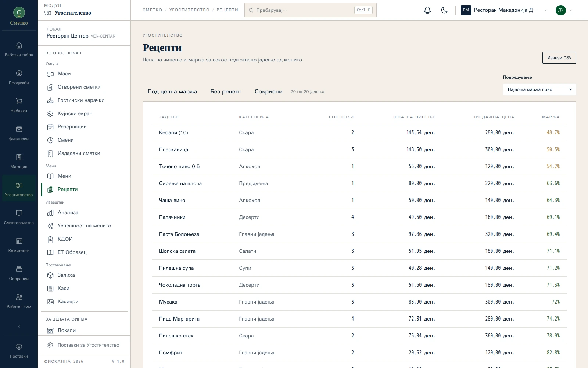Open Успешност на менито
The width and height of the screenshot is (588, 368).
tap(85, 226)
